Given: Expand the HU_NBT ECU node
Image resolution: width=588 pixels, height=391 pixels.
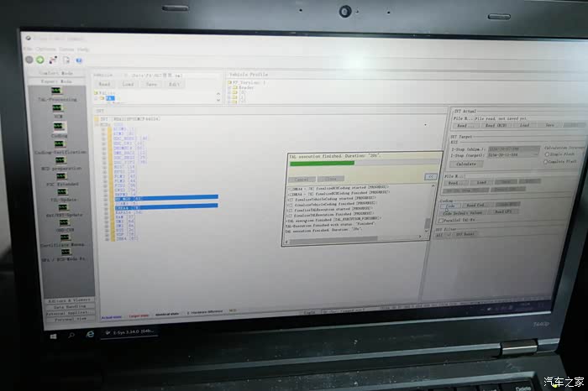Looking at the screenshot, I should [x=106, y=199].
